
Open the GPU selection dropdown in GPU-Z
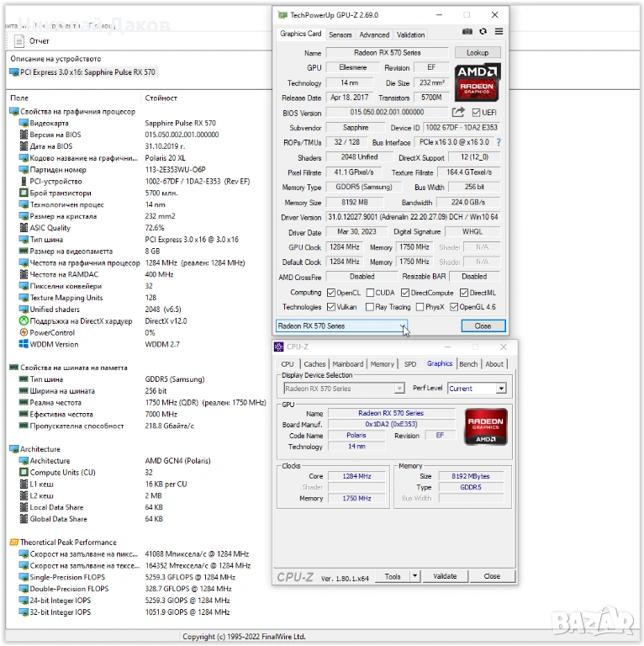pos(403,326)
